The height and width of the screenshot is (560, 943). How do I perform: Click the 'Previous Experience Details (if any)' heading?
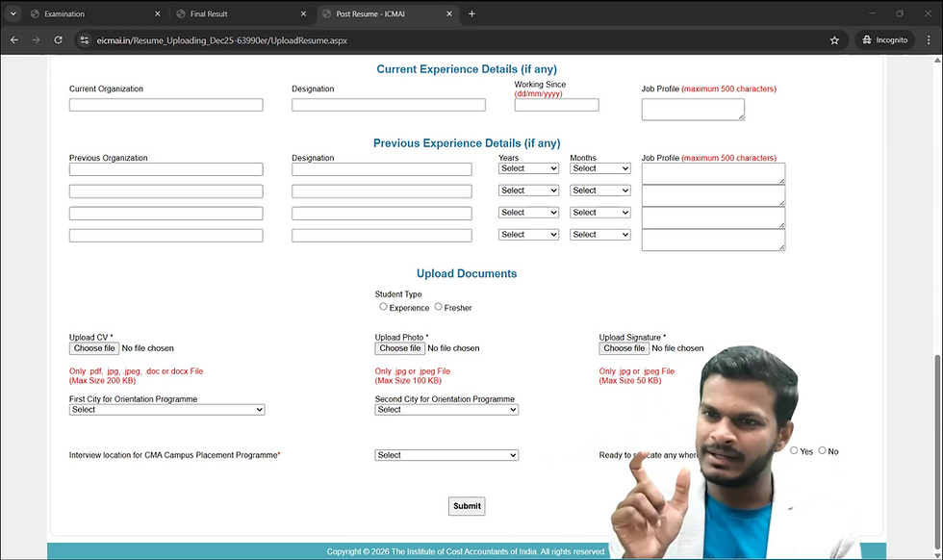(467, 143)
